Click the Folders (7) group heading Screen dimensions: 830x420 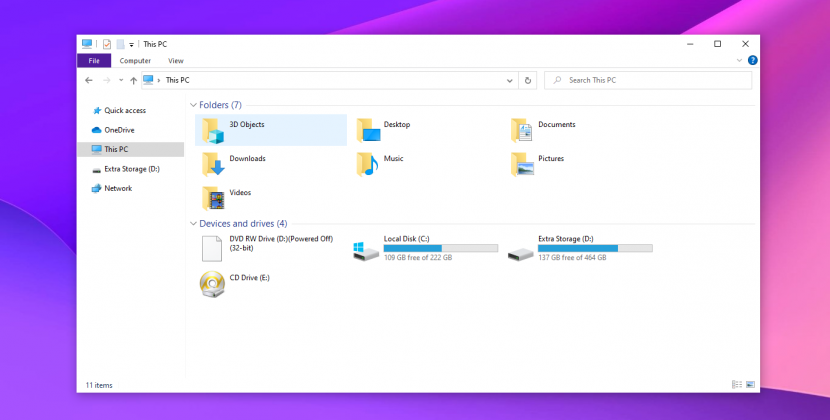tap(220, 105)
